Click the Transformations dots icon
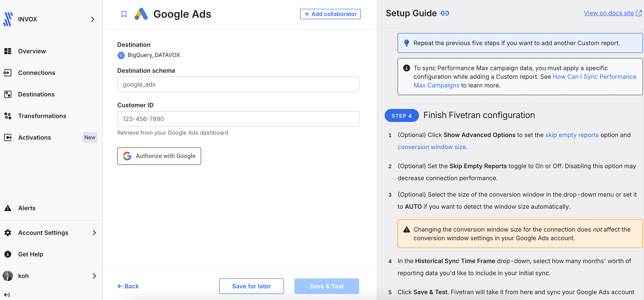 8,116
